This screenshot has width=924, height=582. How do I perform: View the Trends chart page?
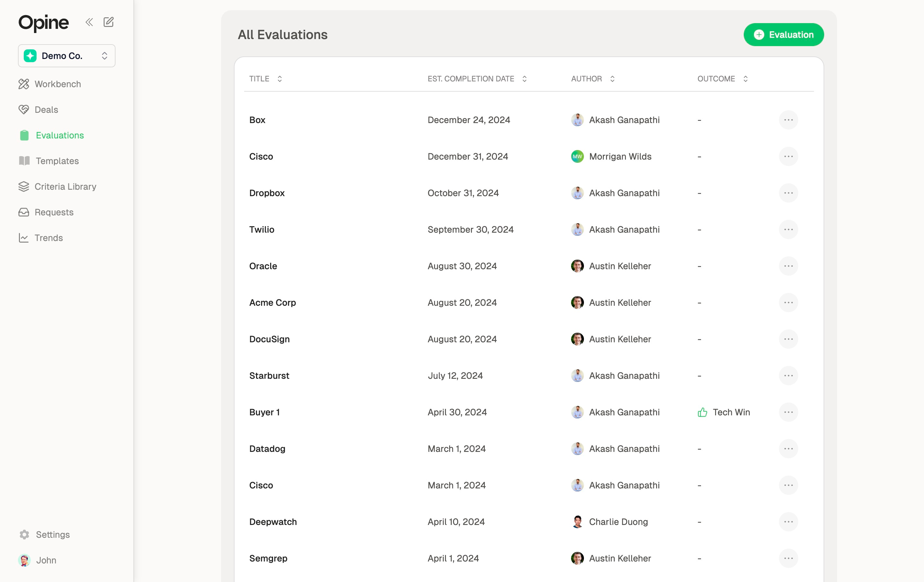coord(48,238)
